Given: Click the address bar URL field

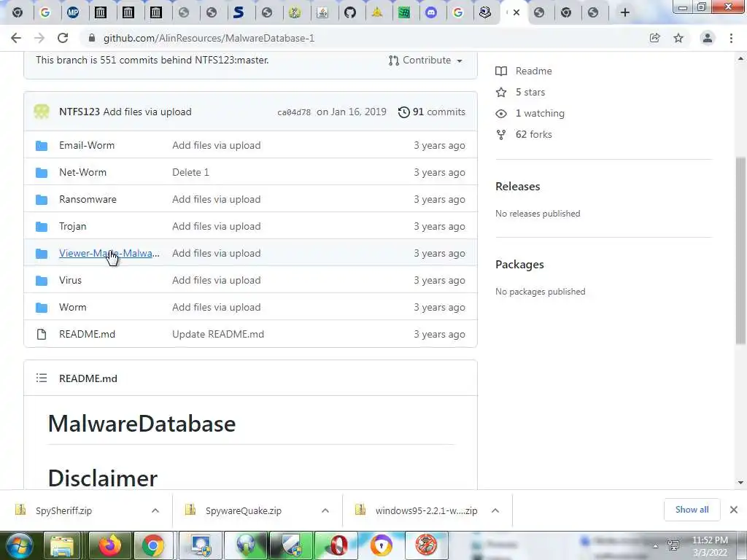Looking at the screenshot, I should point(362,38).
